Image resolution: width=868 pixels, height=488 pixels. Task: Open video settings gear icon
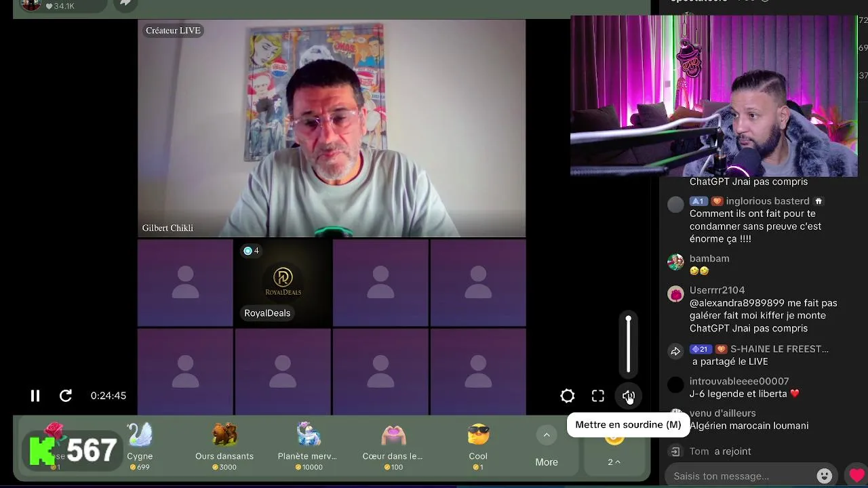[x=568, y=396]
